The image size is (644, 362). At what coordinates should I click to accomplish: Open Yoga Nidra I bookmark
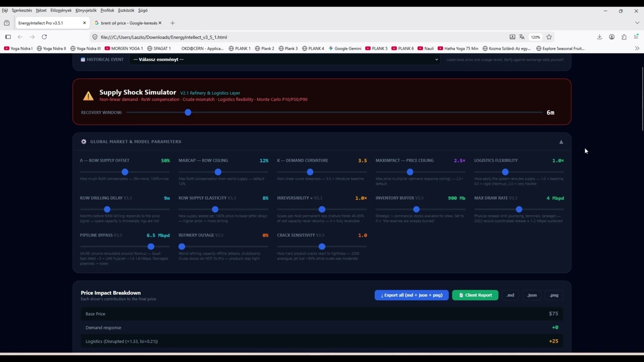click(x=18, y=48)
